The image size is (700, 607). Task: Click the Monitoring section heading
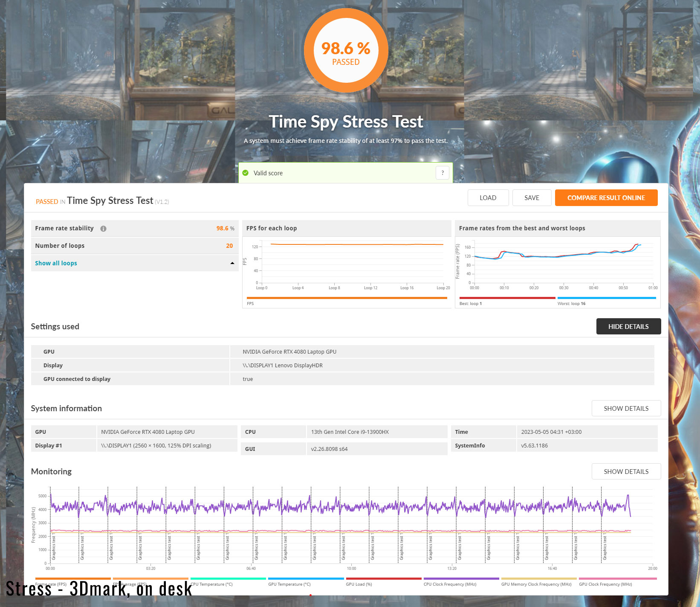[51, 471]
